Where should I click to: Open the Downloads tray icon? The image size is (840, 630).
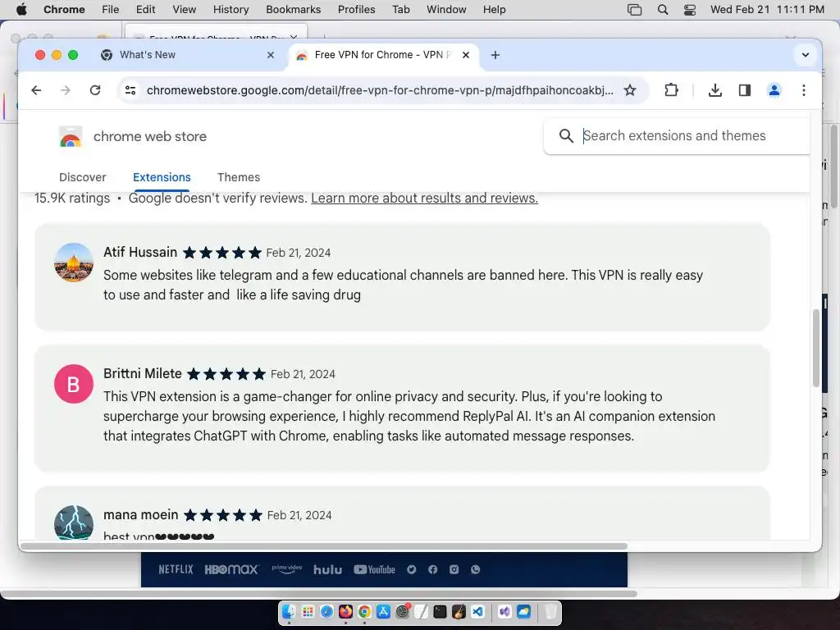(x=714, y=90)
